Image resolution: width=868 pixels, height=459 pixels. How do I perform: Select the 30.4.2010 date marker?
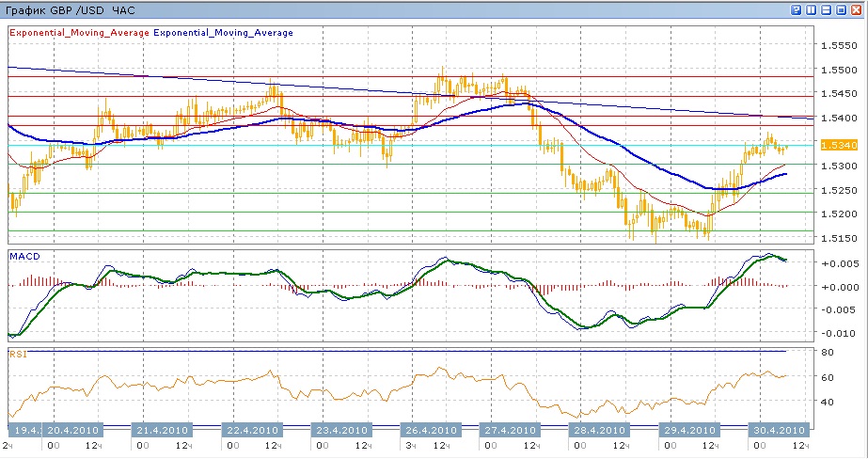(x=777, y=430)
